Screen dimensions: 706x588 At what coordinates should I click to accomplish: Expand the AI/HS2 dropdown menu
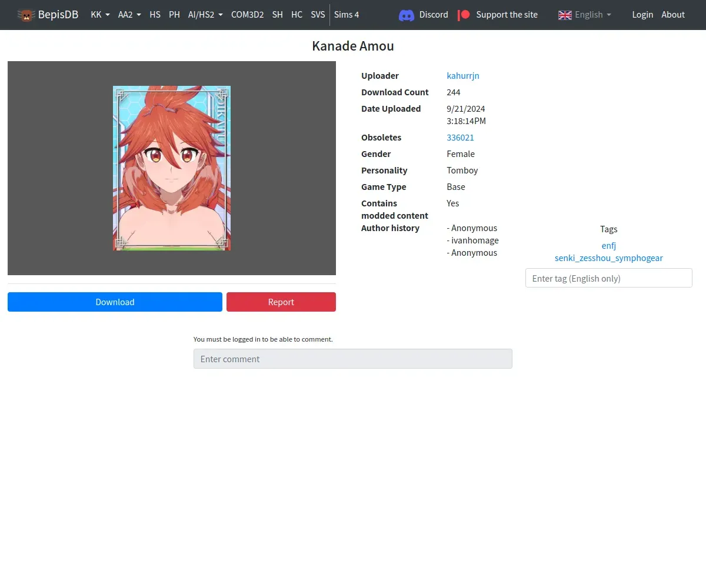(205, 15)
